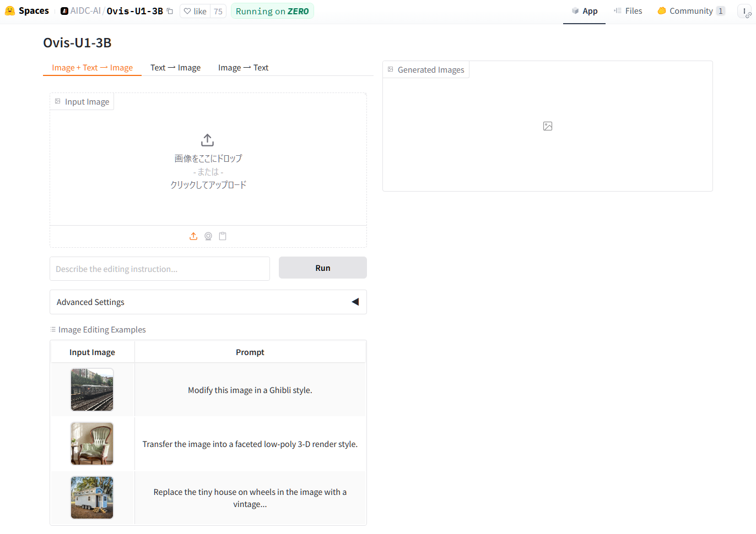Click the paste from clipboard icon
This screenshot has height=534, width=756.
point(223,236)
